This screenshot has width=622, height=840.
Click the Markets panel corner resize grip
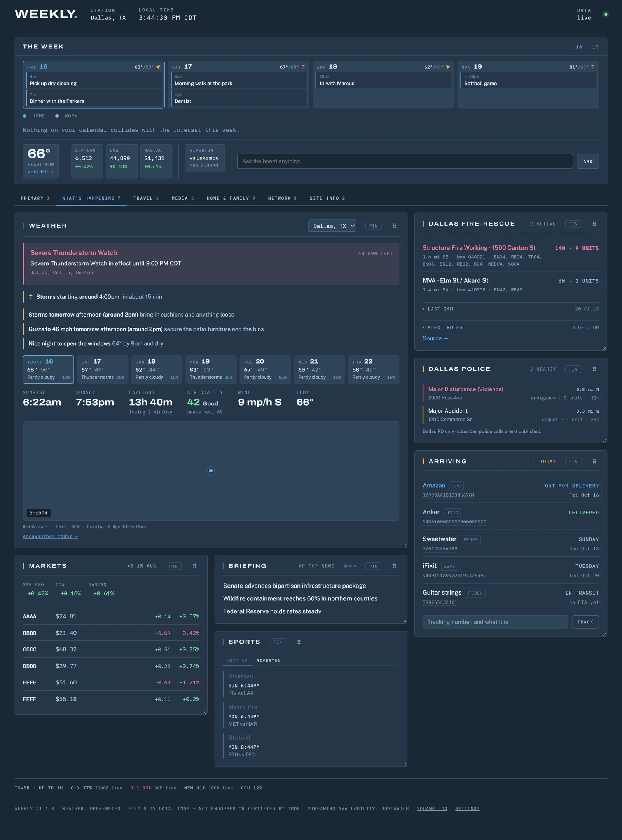[x=205, y=712]
